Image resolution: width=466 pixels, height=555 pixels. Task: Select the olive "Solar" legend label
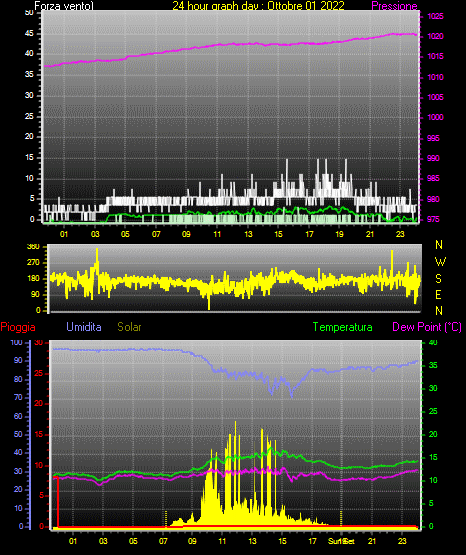[129, 327]
